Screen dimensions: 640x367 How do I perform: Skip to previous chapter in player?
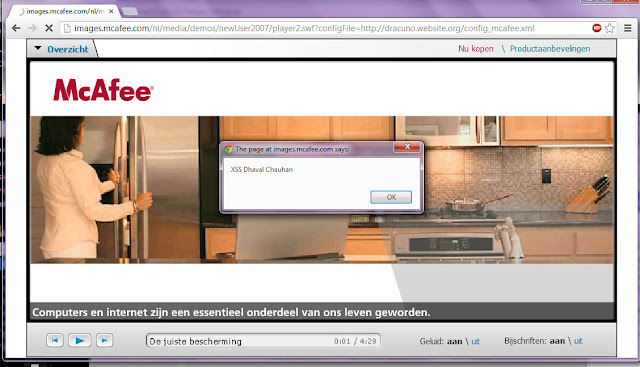point(55,340)
